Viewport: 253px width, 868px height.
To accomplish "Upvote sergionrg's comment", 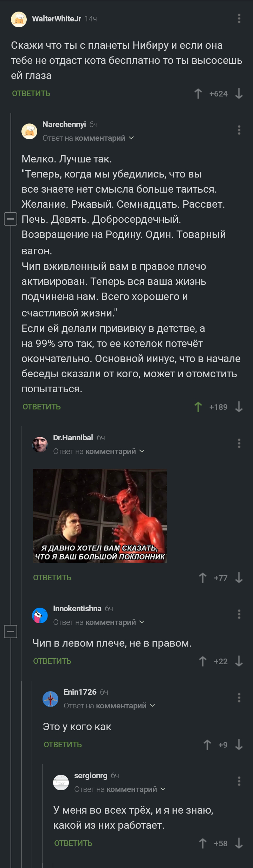I will tap(203, 843).
